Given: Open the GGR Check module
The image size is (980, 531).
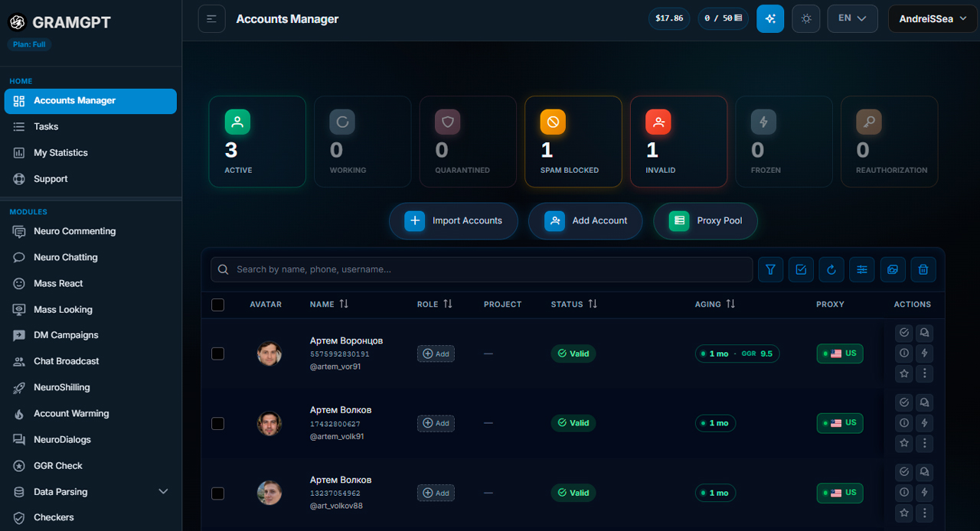Looking at the screenshot, I should click(90, 465).
